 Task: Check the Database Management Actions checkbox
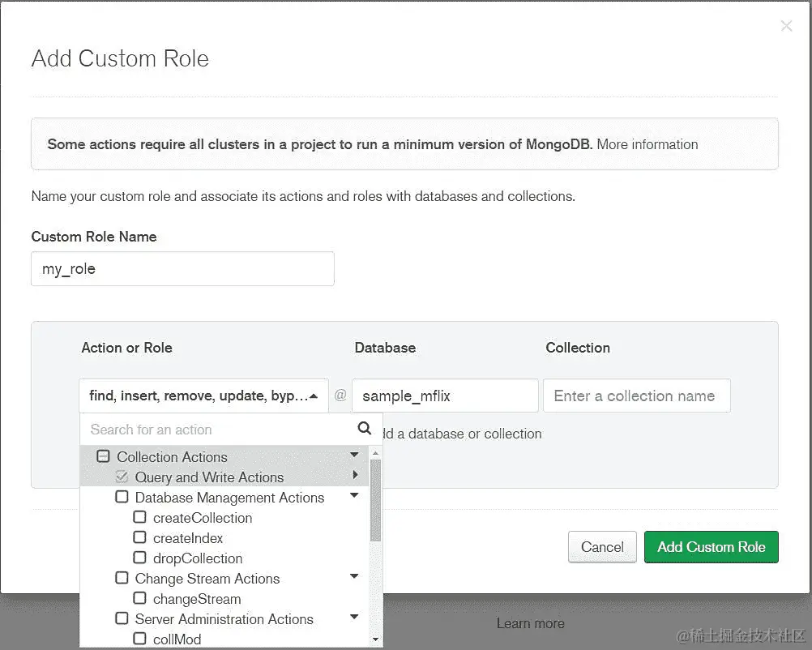(x=122, y=498)
